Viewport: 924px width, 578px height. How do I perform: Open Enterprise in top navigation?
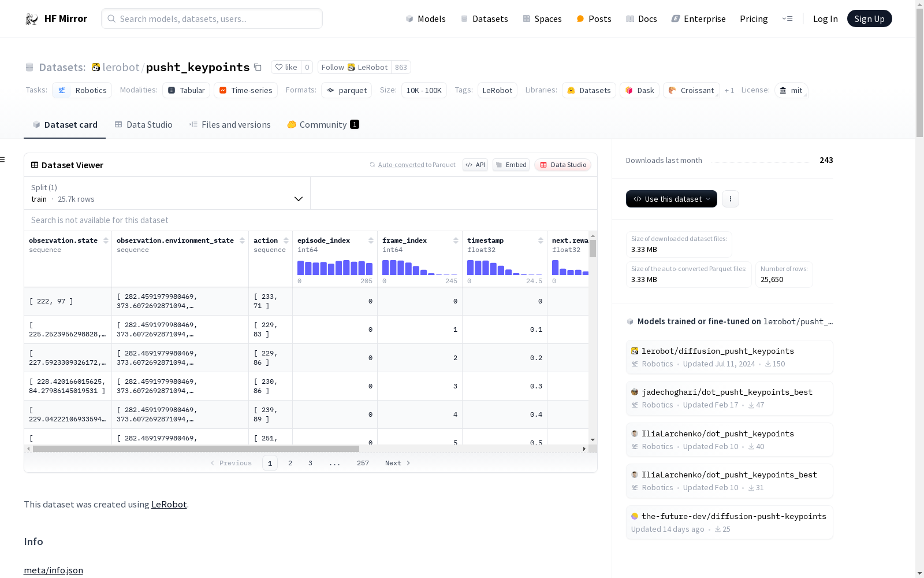click(699, 19)
